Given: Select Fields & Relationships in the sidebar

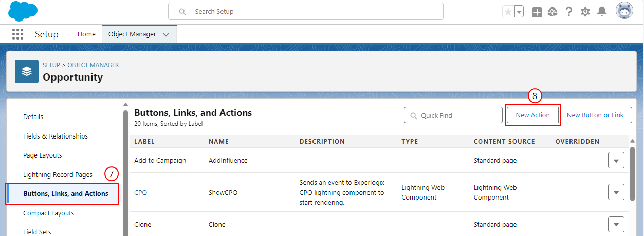Looking at the screenshot, I should pyautogui.click(x=56, y=136).
